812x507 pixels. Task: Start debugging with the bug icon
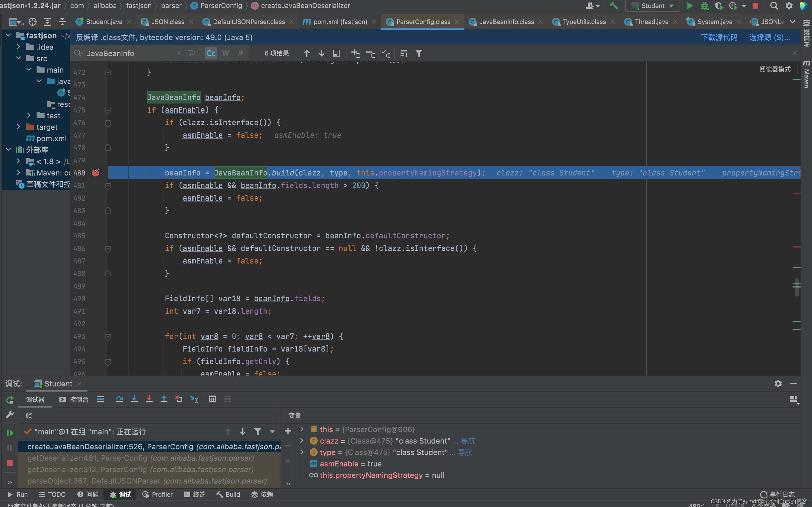tap(704, 6)
